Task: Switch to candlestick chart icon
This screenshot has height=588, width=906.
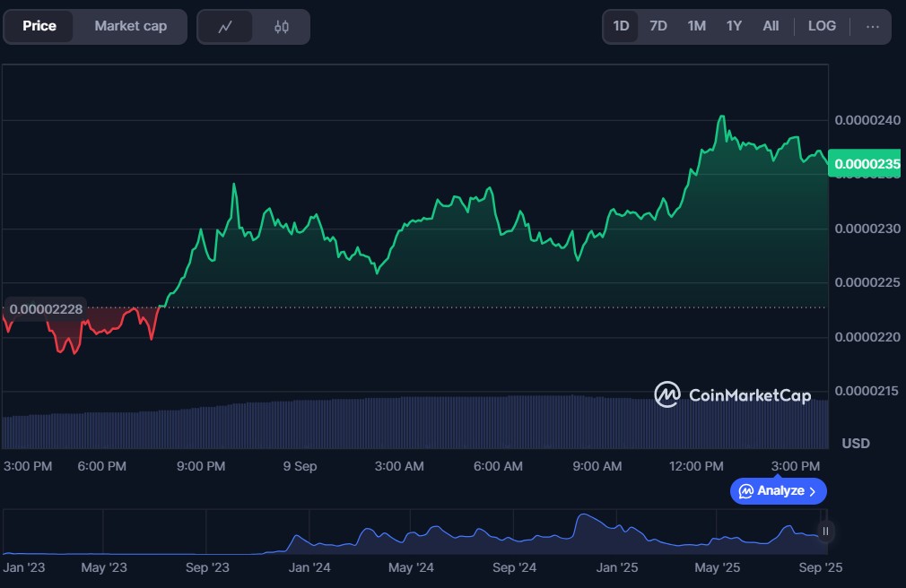Action: pyautogui.click(x=282, y=27)
